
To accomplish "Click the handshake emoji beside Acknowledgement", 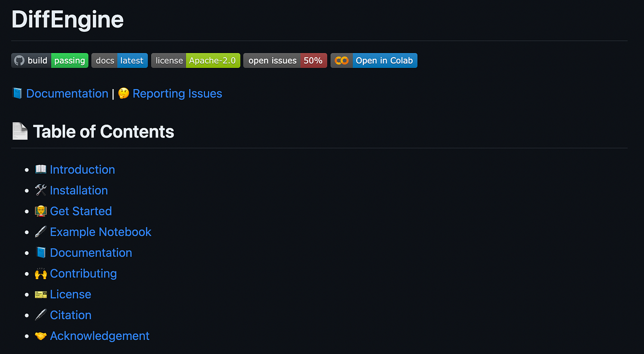I will coord(40,336).
